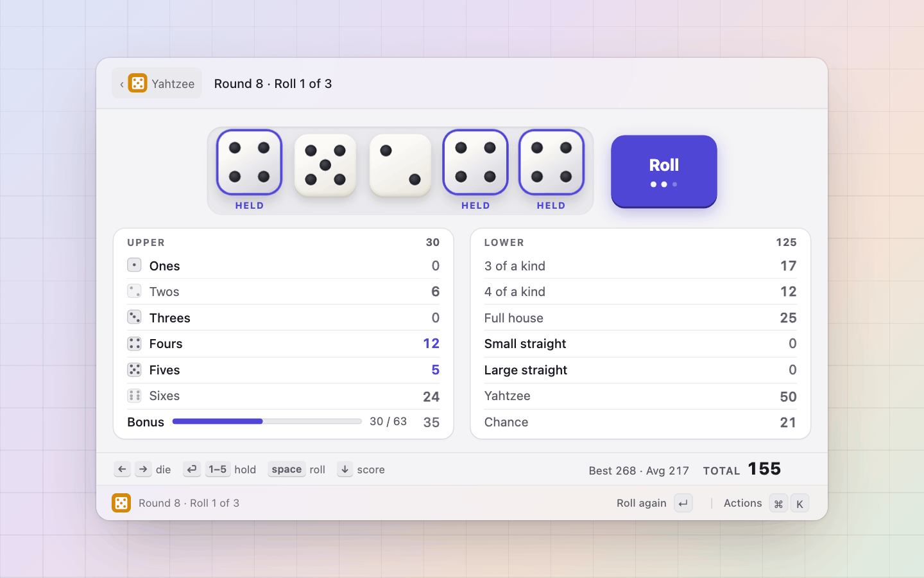Score 12 in Fours
Screen dimensions: 924x578
(284, 344)
